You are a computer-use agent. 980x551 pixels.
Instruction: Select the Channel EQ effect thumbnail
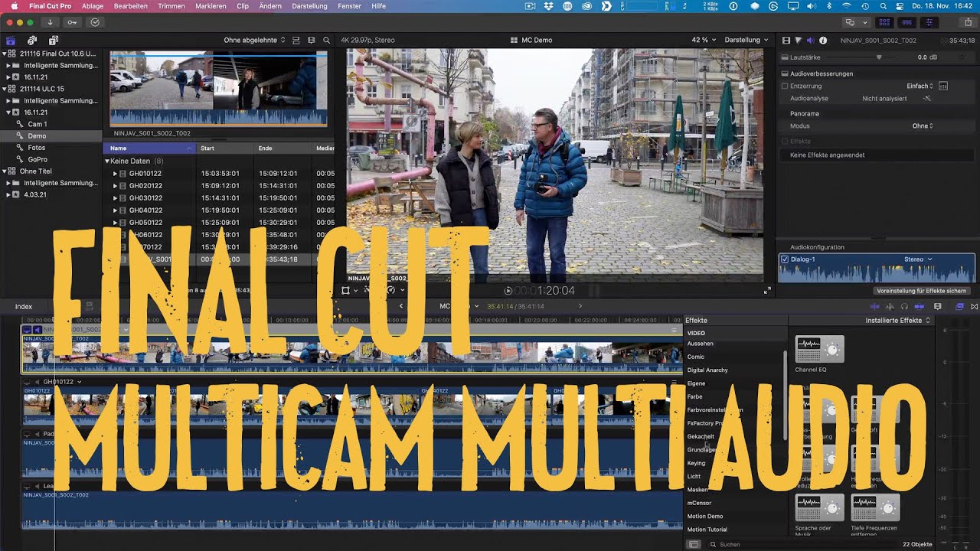tap(820, 349)
